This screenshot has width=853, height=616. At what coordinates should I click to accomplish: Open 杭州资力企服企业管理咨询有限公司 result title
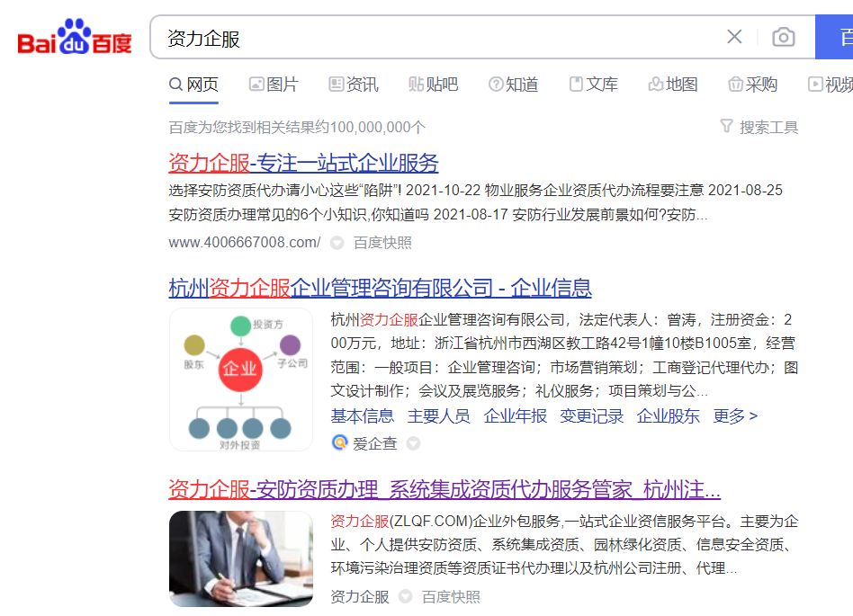tap(381, 288)
